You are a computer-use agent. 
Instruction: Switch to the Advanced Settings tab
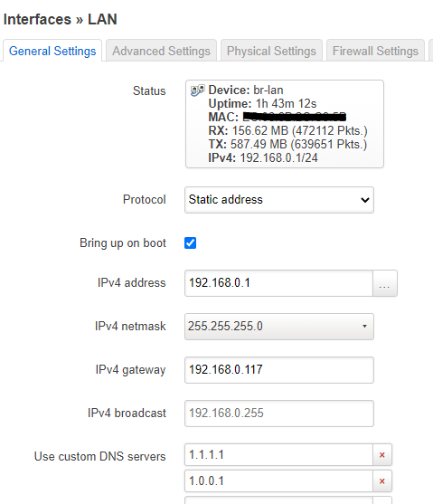pos(161,51)
